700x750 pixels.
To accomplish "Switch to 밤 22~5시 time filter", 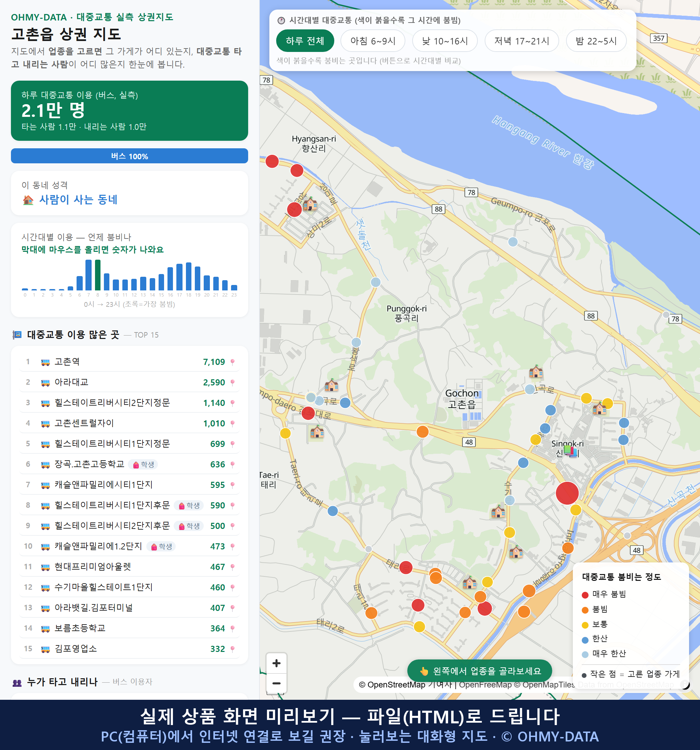I will point(596,41).
